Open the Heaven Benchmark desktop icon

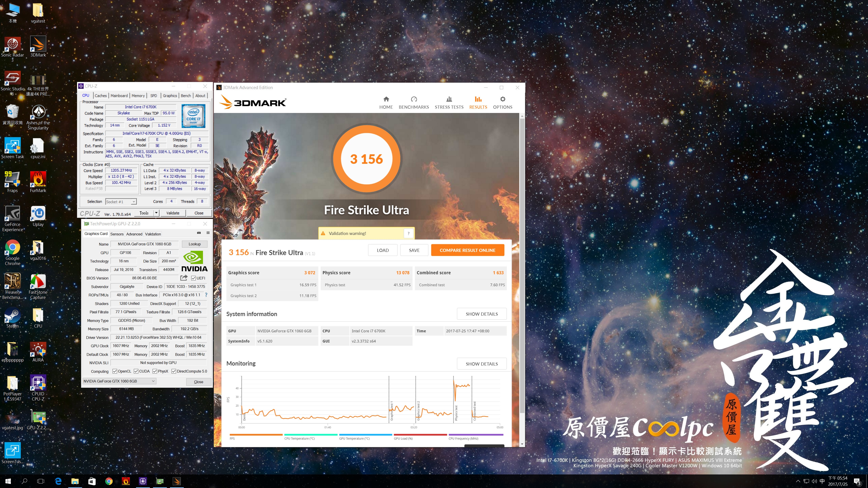pyautogui.click(x=12, y=286)
